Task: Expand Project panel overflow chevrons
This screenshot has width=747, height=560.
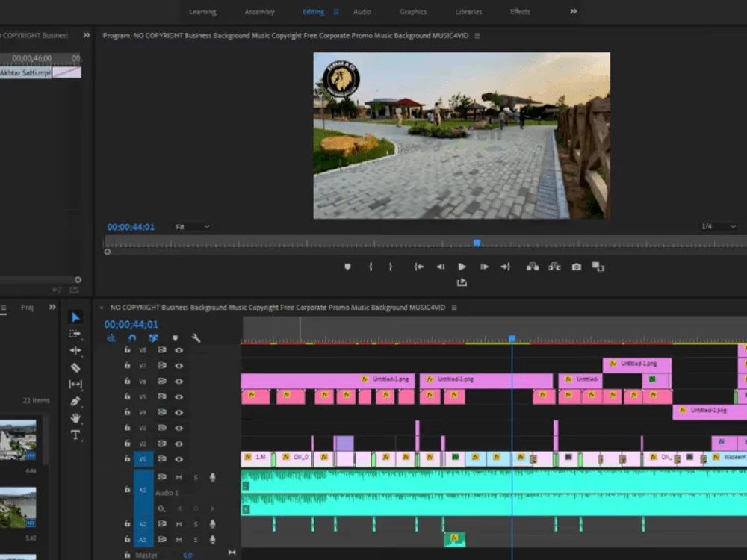Action: [52, 307]
